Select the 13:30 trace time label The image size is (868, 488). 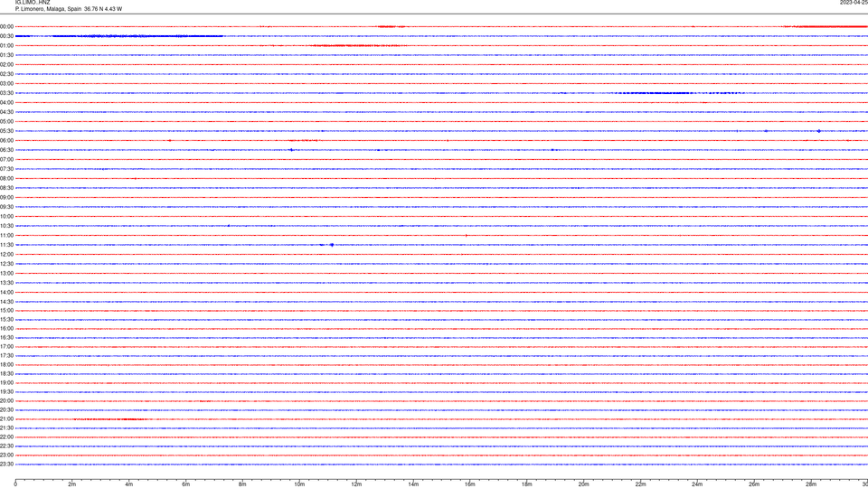[6, 283]
